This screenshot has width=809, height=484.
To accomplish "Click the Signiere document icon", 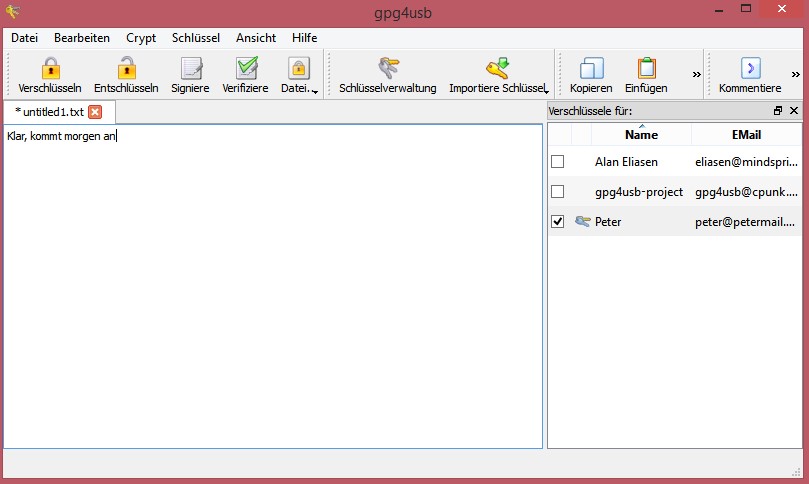I will pyautogui.click(x=190, y=68).
